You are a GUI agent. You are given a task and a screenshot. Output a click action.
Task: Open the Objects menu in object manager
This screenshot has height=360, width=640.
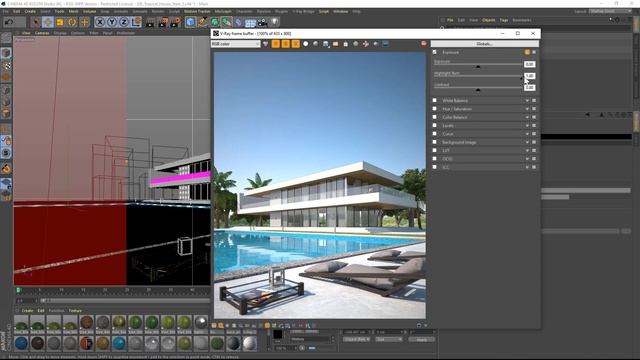click(489, 20)
